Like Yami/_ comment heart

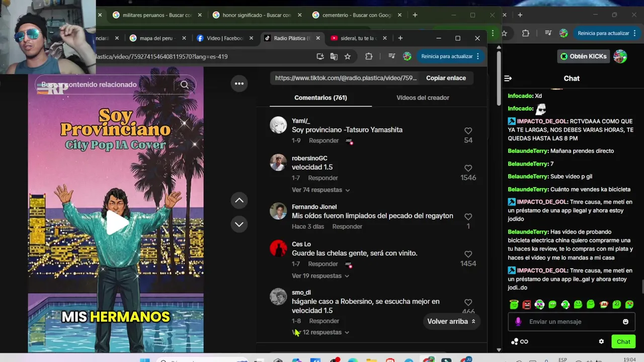click(x=468, y=131)
